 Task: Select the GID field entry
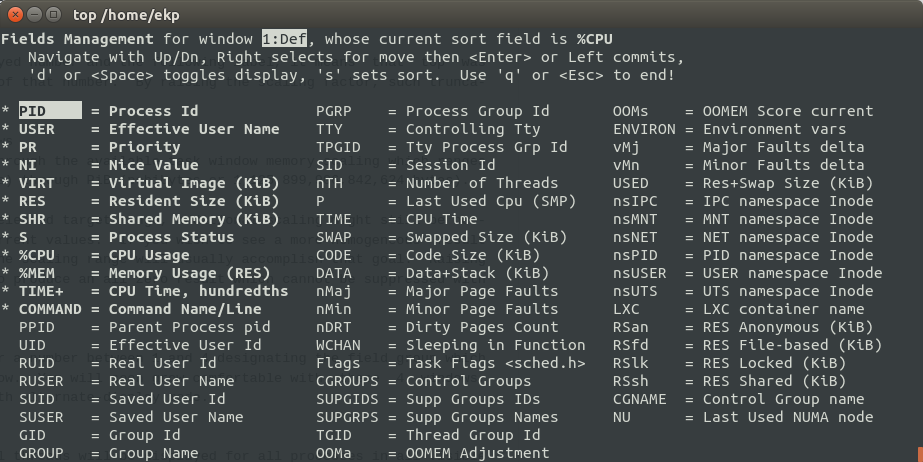tap(99, 435)
